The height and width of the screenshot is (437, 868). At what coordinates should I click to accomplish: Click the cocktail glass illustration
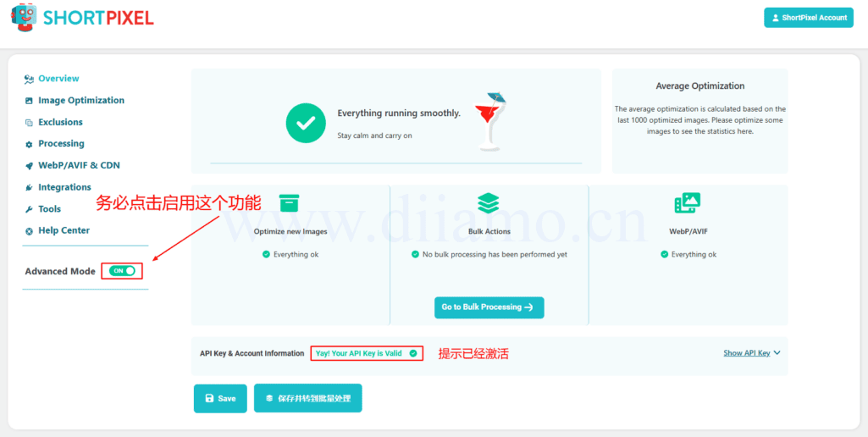point(489,121)
